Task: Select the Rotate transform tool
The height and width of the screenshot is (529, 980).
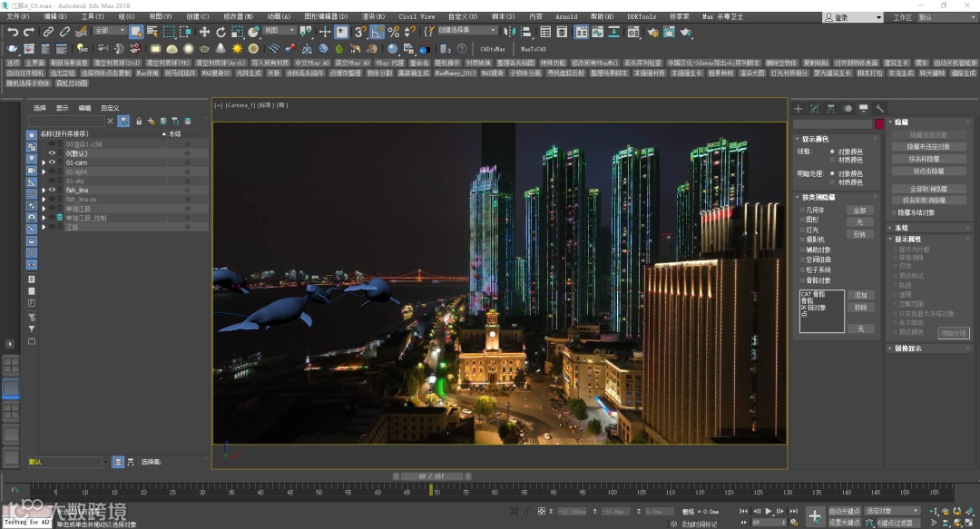Action: tap(220, 32)
